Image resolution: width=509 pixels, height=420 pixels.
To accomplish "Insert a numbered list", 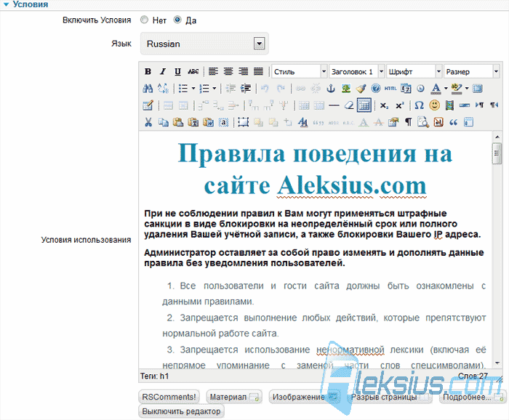I will [204, 88].
